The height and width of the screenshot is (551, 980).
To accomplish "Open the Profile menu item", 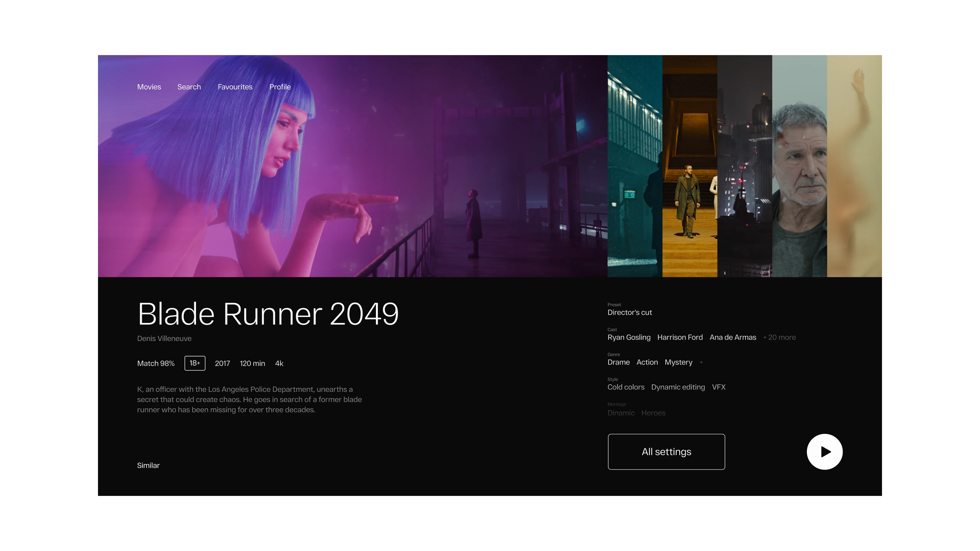I will pos(280,87).
